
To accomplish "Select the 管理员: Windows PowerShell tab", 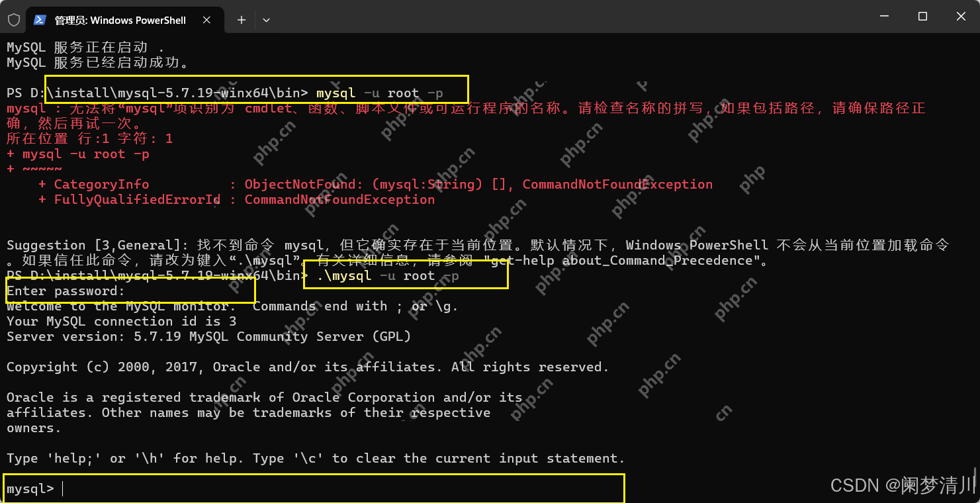I will coord(120,20).
